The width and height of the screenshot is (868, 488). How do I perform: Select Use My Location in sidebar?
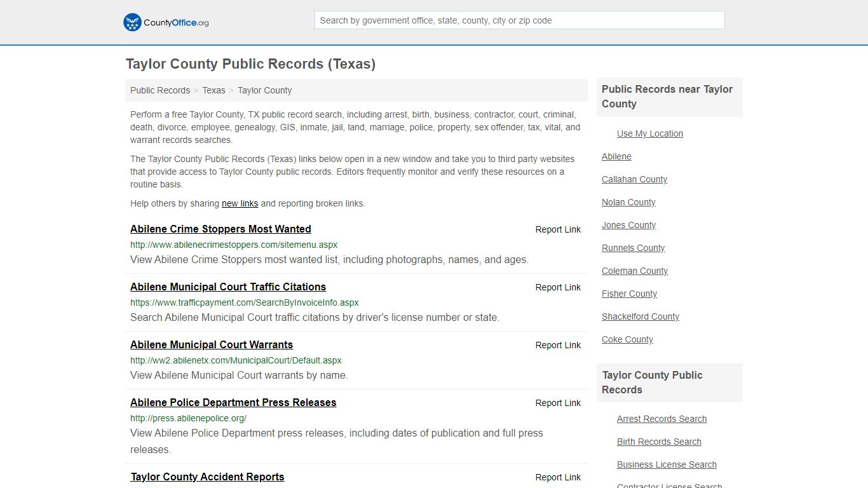coord(650,133)
